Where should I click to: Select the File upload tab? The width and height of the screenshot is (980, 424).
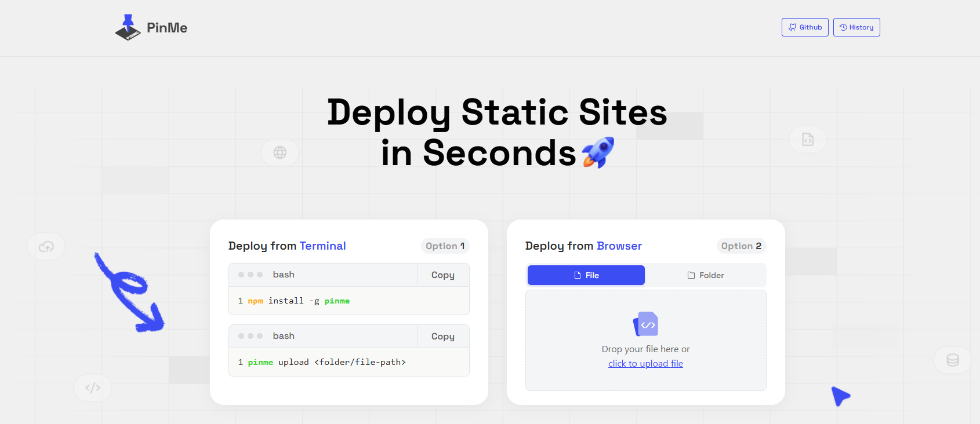pyautogui.click(x=586, y=275)
